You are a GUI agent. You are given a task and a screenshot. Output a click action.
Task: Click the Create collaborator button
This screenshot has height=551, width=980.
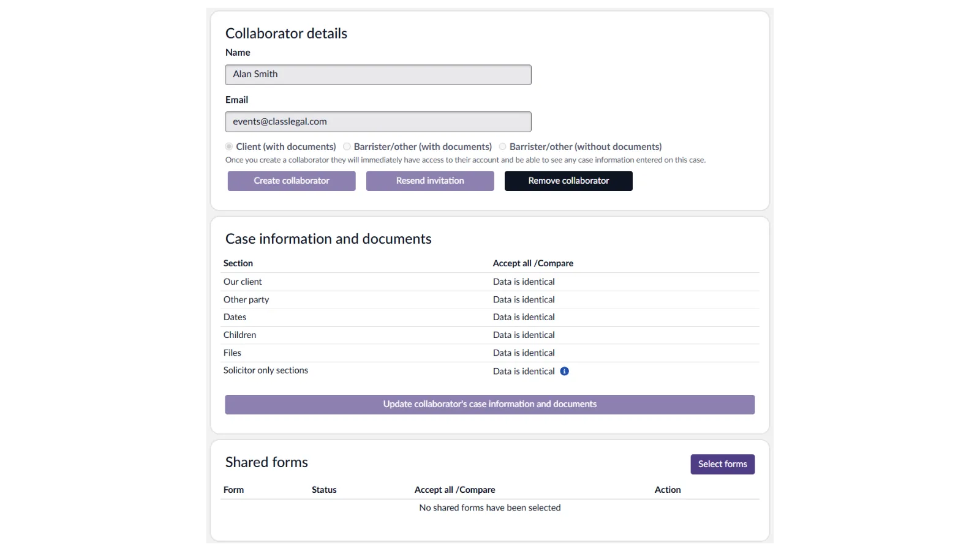(x=292, y=181)
